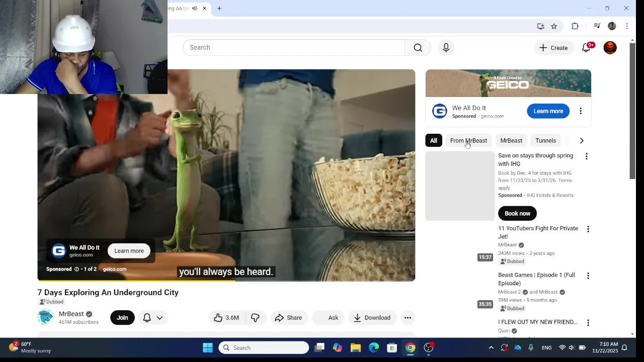
Task: Open Copilot from taskbar
Action: coord(337,348)
